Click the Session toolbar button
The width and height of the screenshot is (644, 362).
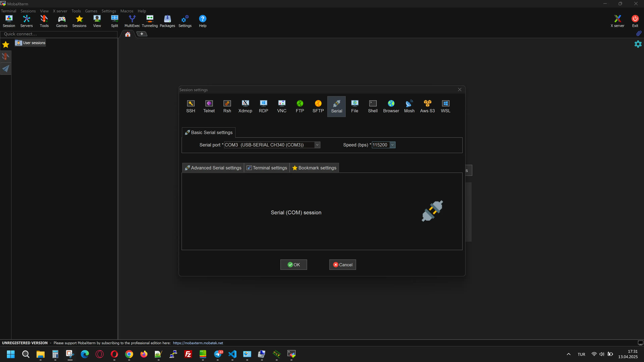pos(9,21)
